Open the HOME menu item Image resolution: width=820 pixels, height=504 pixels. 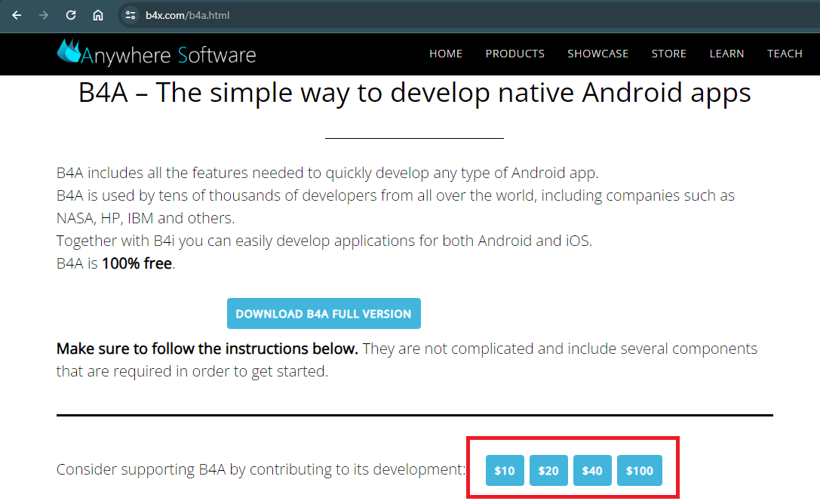point(446,54)
